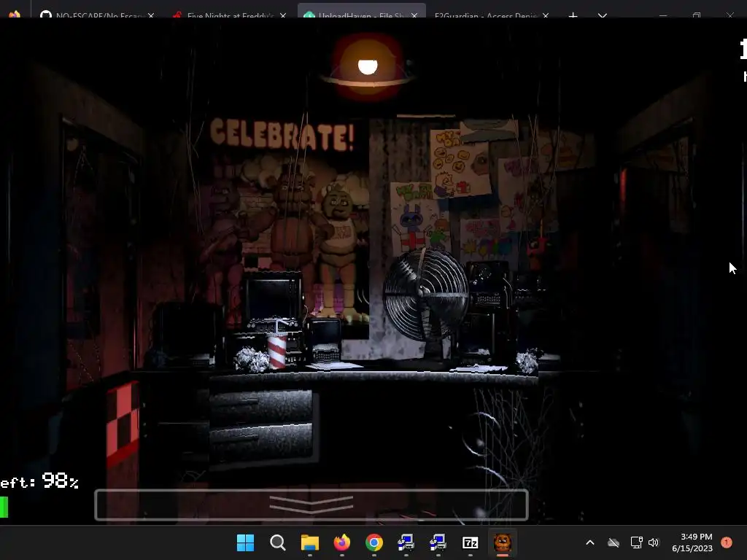This screenshot has width=747, height=560.
Task: Open the volume speaker tray icon
Action: [x=654, y=542]
